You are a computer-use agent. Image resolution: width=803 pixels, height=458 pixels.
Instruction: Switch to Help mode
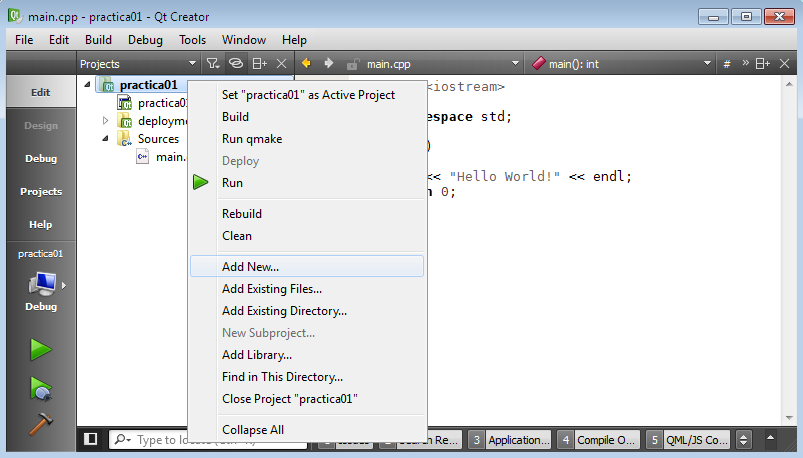(x=40, y=224)
